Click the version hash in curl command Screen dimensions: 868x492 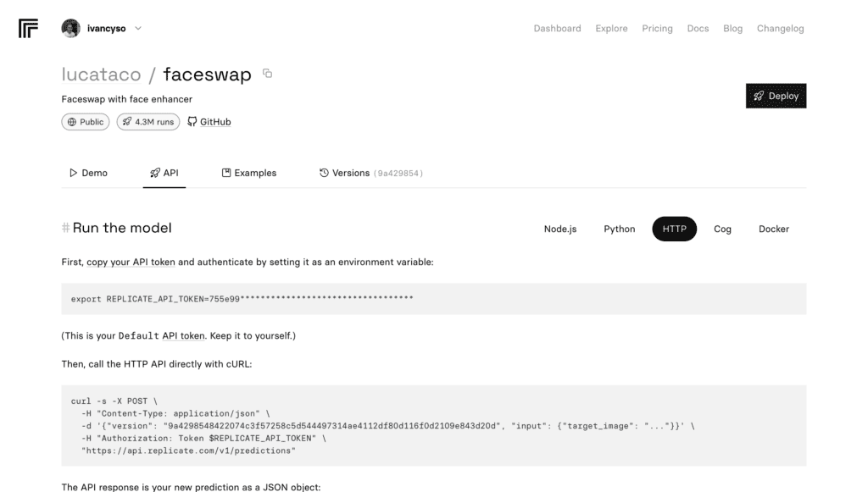[332, 426]
